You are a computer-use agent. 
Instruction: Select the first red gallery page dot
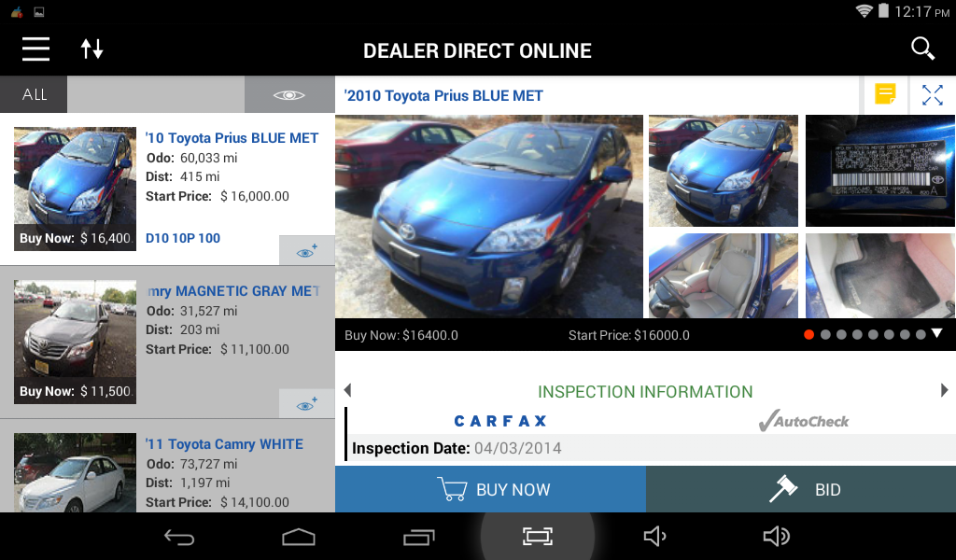[x=809, y=334]
